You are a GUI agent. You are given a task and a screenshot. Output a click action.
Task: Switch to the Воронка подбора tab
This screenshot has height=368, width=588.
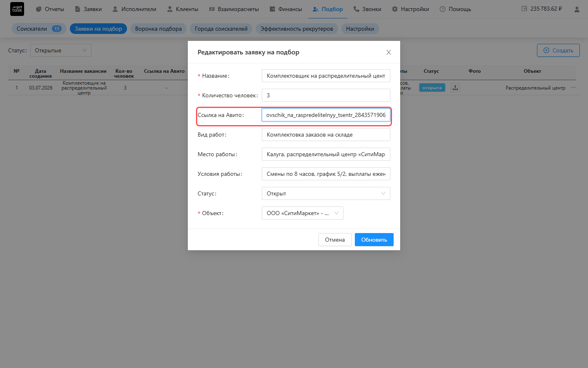(158, 29)
